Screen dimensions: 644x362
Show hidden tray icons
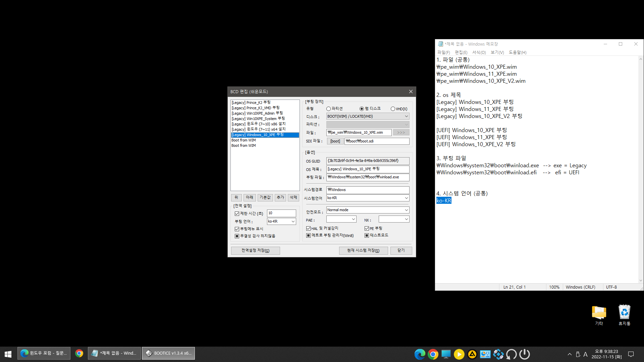(x=570, y=354)
